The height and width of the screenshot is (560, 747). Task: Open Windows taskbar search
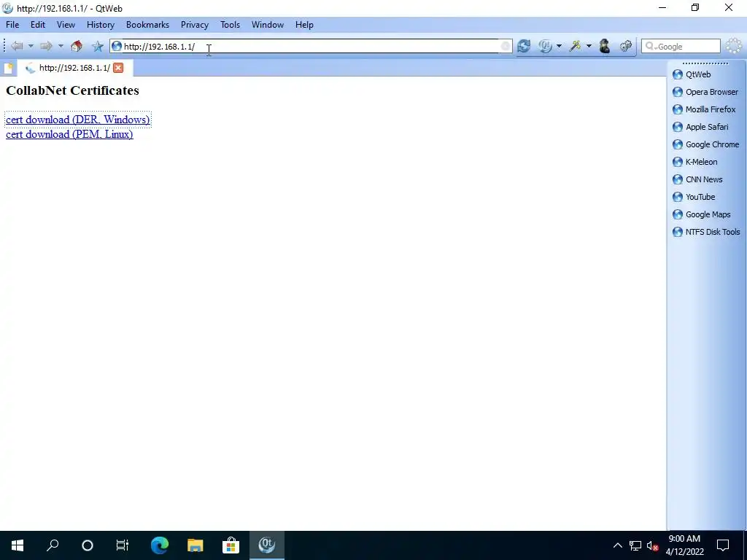pos(53,545)
